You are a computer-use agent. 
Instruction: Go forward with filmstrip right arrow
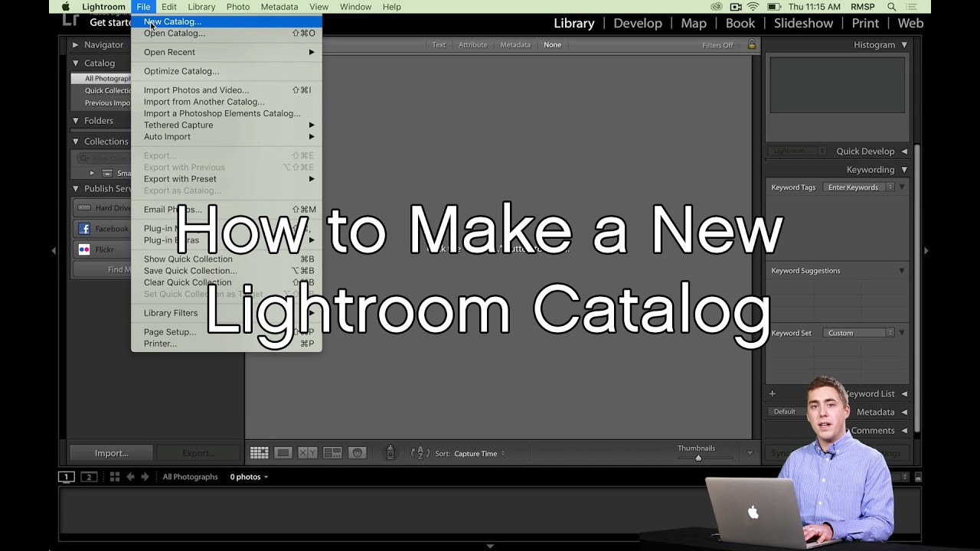tap(145, 477)
